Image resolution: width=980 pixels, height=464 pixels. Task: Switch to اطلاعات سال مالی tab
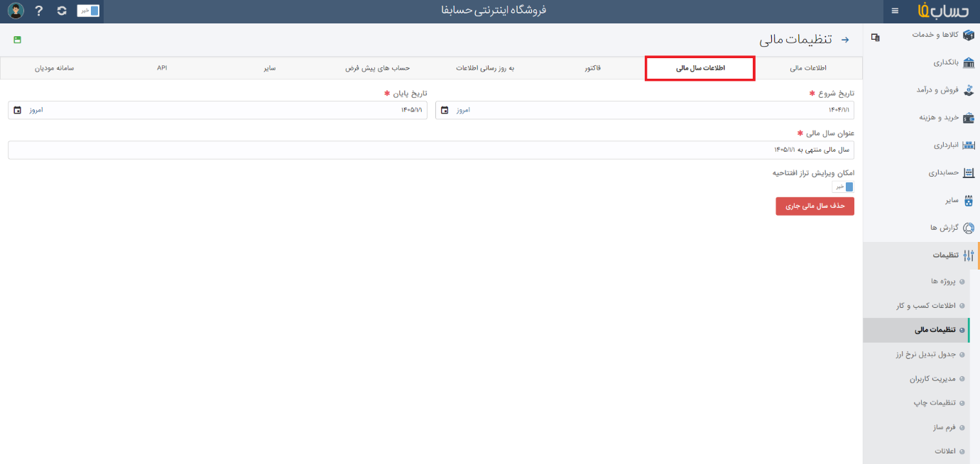(699, 68)
